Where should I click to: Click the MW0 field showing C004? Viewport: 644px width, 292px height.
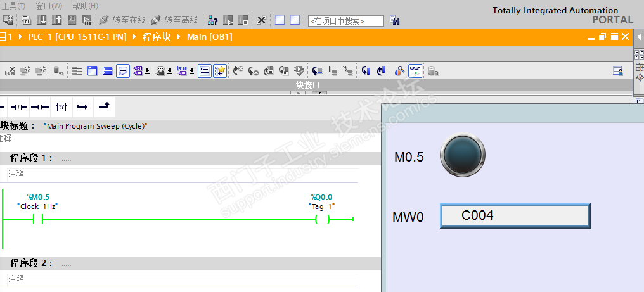[515, 215]
